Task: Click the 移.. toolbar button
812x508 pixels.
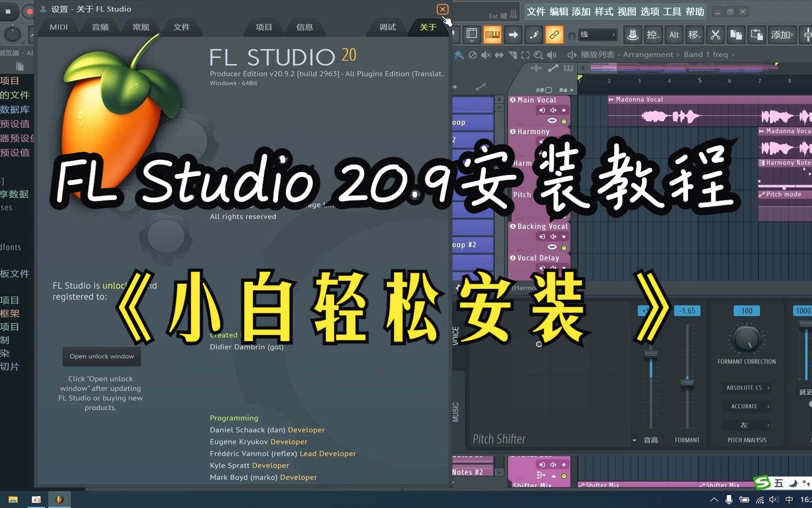Action: tap(695, 34)
